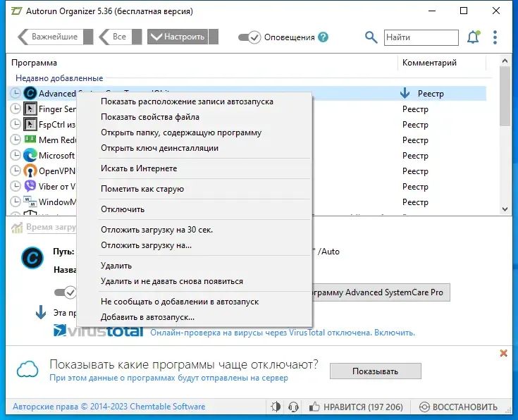Click the Advanced SystemCare row icon
The image size is (518, 420).
pyautogui.click(x=30, y=93)
